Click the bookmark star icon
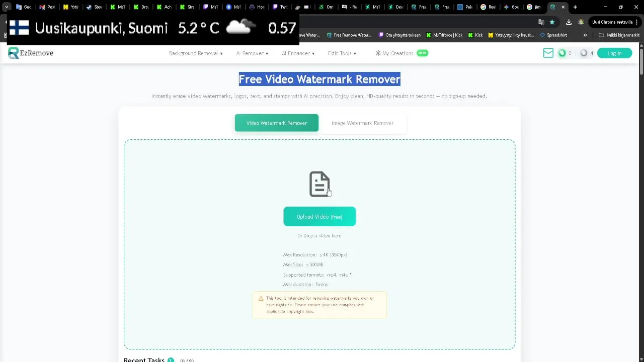 pyautogui.click(x=552, y=22)
